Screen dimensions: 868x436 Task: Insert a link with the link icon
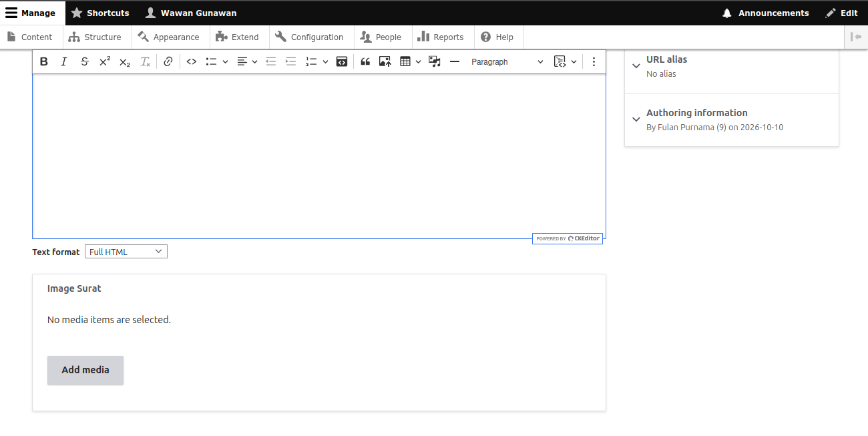tap(168, 61)
